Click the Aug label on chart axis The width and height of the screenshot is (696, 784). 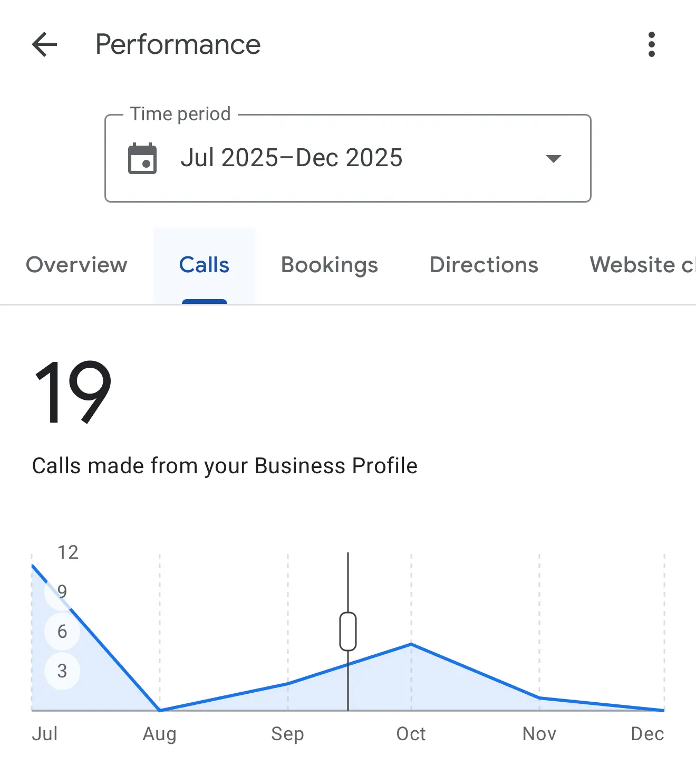160,734
